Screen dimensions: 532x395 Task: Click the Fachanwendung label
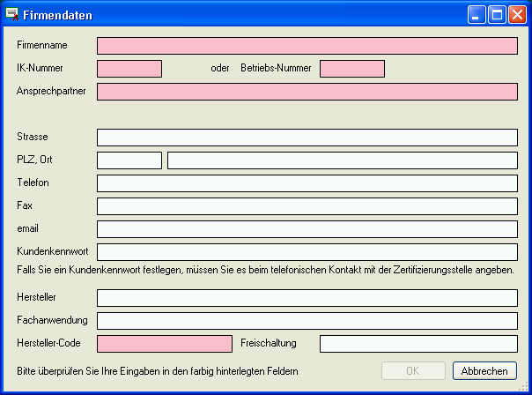tap(52, 320)
